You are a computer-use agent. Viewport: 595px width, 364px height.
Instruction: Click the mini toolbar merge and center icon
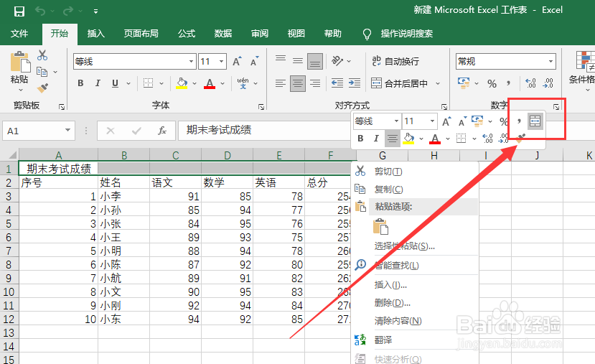coord(535,121)
